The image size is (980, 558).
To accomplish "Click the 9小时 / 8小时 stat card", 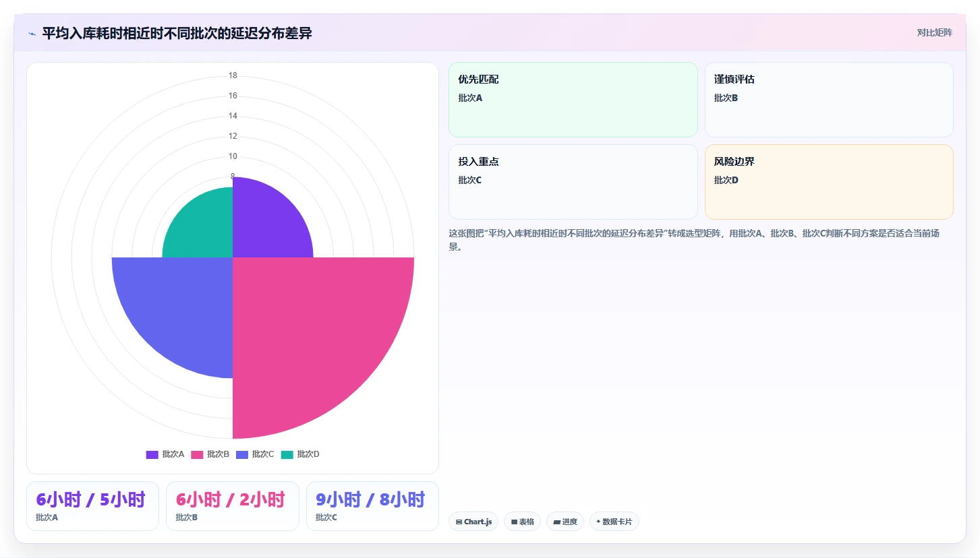I will [372, 506].
